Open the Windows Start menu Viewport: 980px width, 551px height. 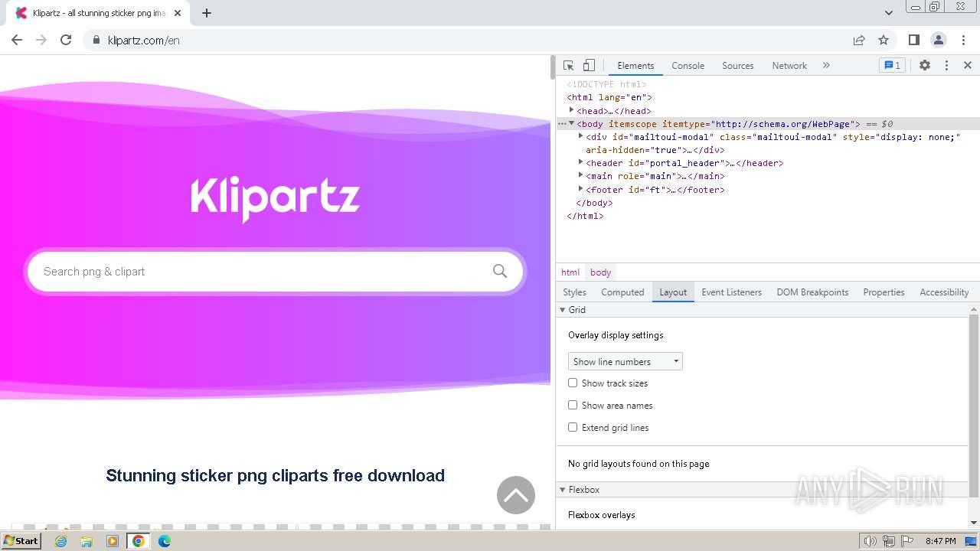pyautogui.click(x=21, y=541)
